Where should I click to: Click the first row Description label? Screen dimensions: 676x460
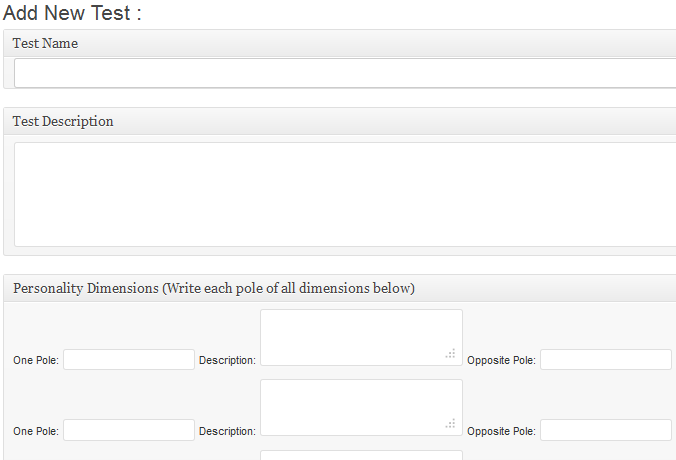227,360
